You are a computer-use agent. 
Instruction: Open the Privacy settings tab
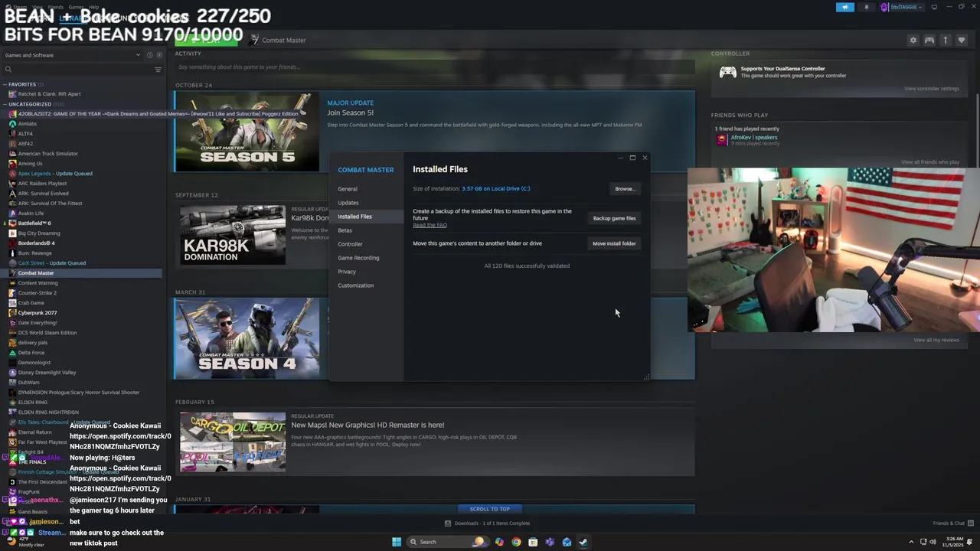pos(347,272)
